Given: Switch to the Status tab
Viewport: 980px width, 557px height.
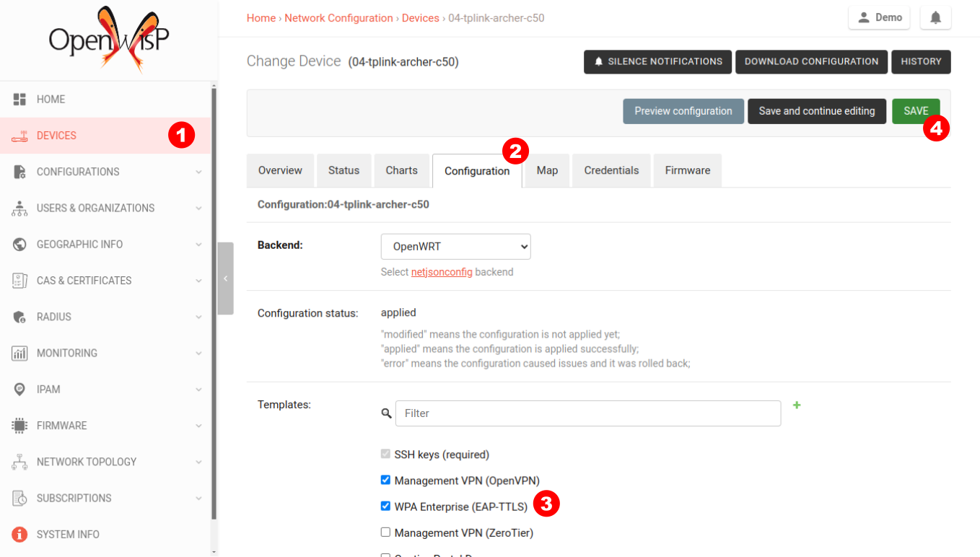Looking at the screenshot, I should click(x=344, y=170).
